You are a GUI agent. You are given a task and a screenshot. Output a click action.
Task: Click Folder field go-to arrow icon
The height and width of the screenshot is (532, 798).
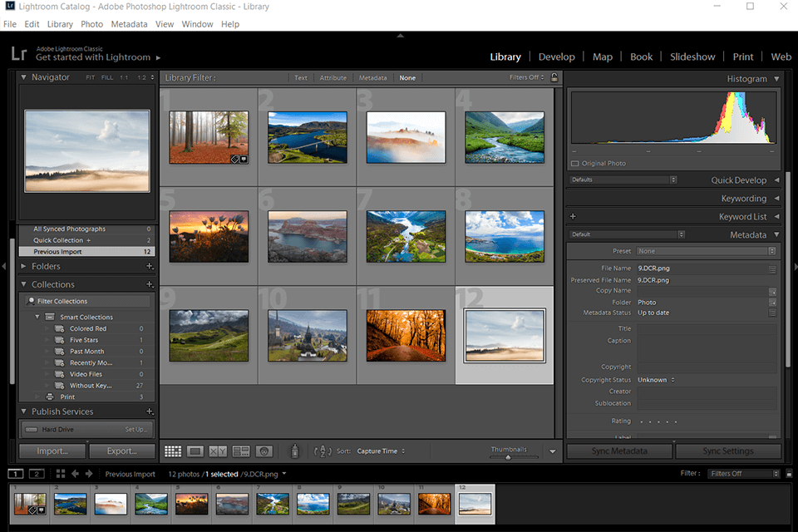click(x=772, y=303)
